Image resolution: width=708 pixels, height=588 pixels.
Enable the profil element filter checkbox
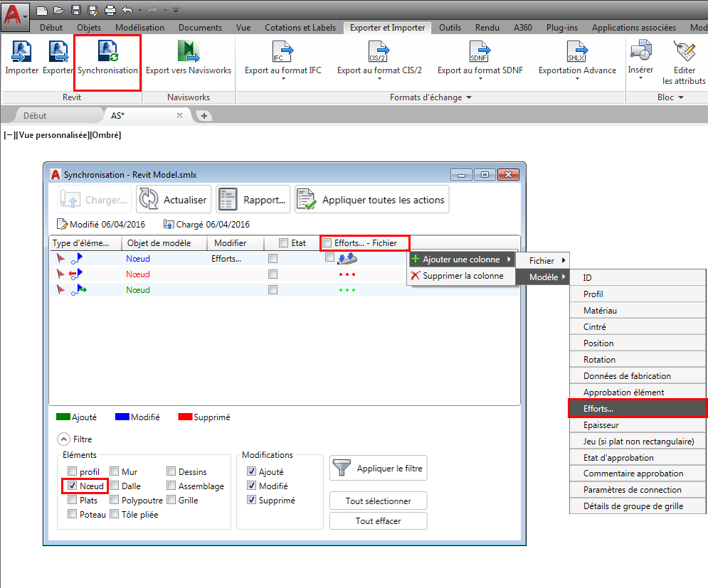point(73,471)
